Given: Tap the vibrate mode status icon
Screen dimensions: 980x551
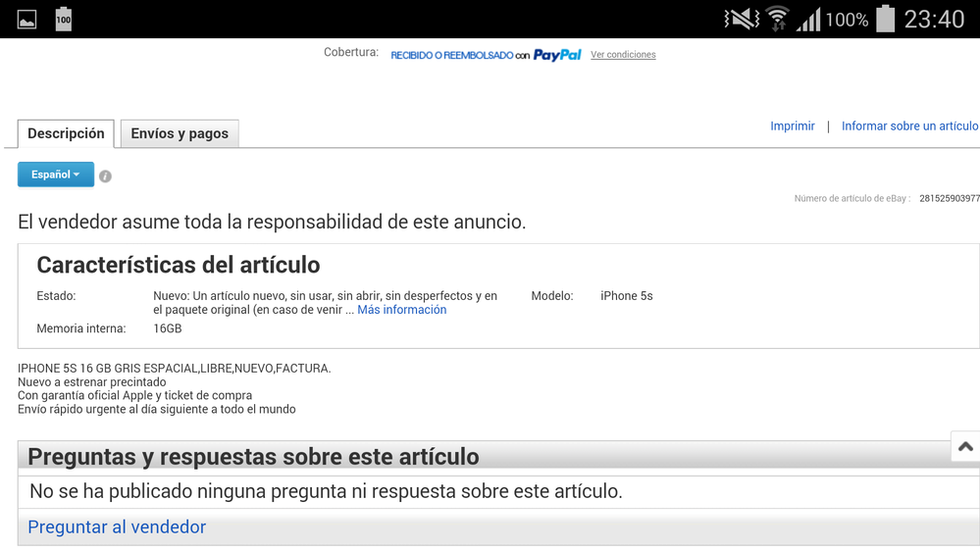Looking at the screenshot, I should 741,19.
